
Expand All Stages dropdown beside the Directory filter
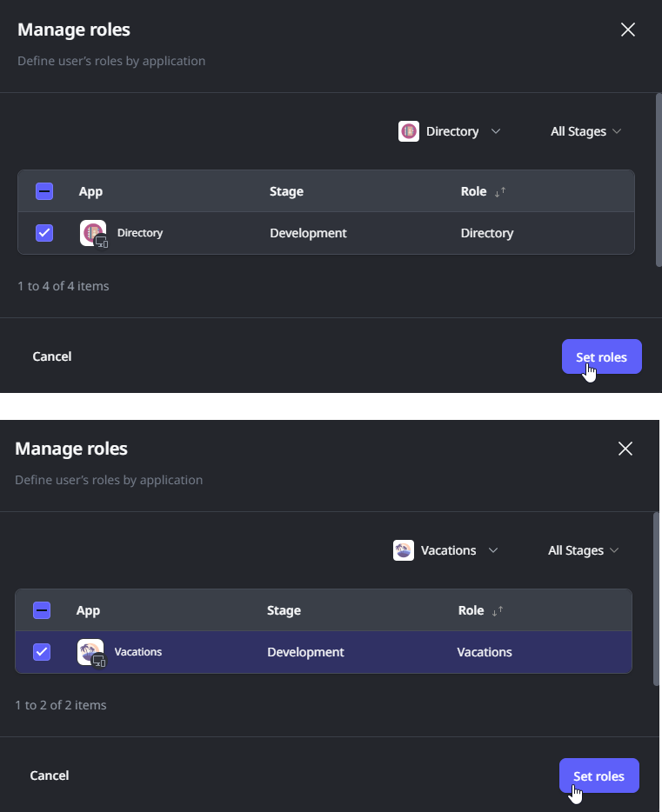tap(585, 131)
